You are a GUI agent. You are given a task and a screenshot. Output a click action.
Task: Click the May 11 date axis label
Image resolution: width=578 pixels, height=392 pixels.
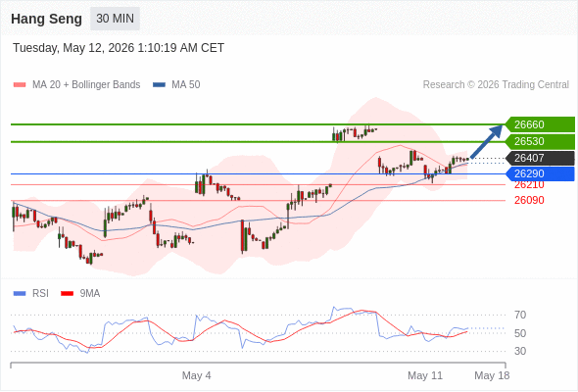pos(425,375)
